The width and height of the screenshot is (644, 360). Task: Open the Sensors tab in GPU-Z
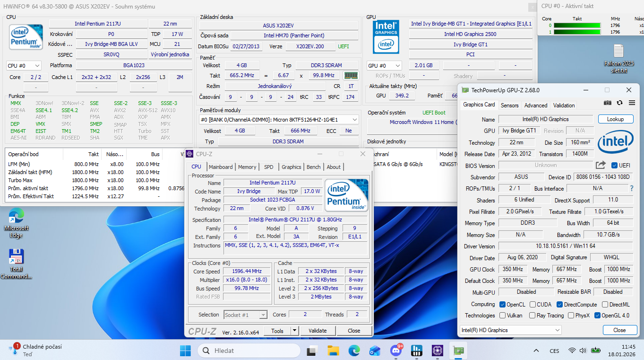[x=509, y=105]
